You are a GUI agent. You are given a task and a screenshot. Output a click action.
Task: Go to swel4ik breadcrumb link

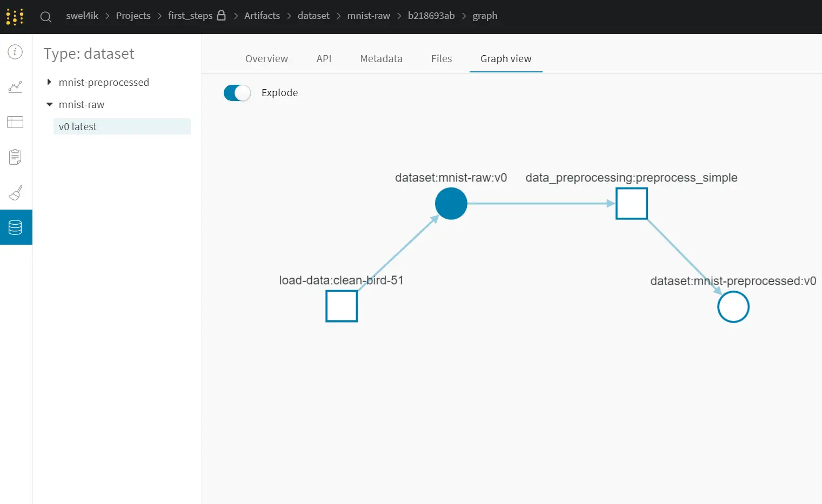[82, 16]
